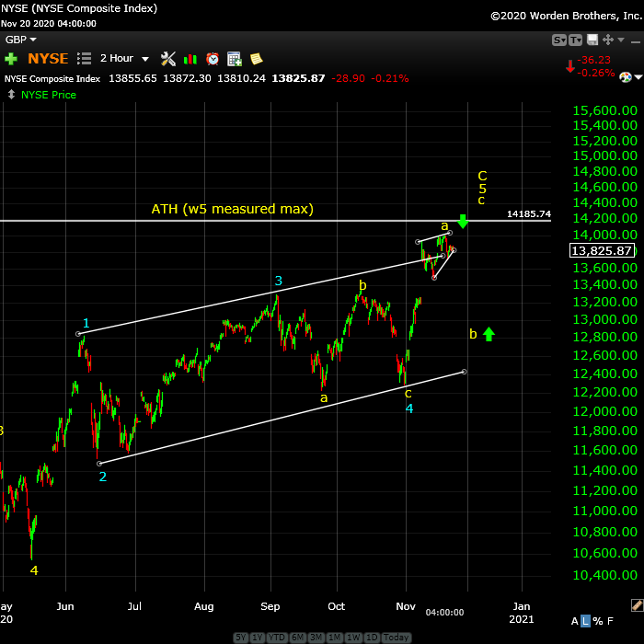Open the symbol list icon beside NYSE
This screenshot has width=644, height=644.
(x=84, y=58)
